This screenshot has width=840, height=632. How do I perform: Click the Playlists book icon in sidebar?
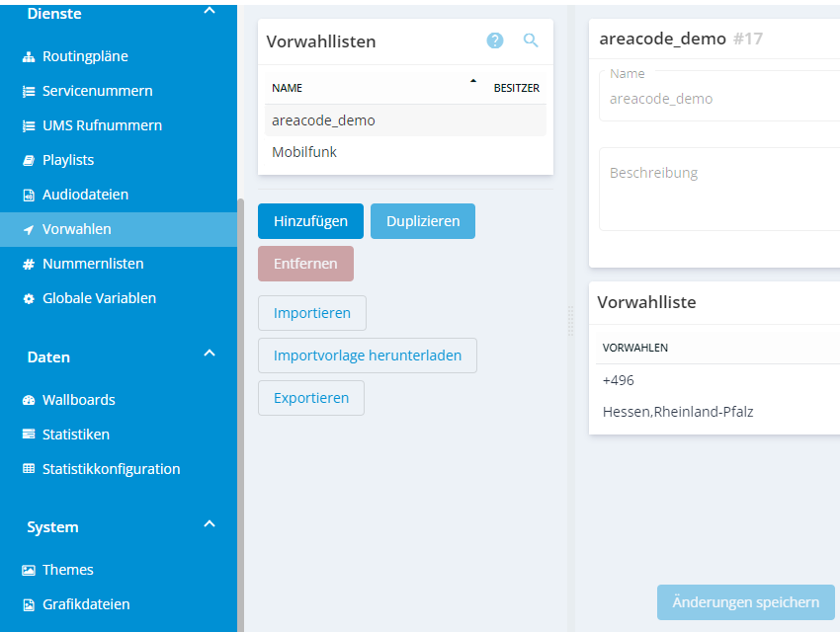tap(29, 160)
